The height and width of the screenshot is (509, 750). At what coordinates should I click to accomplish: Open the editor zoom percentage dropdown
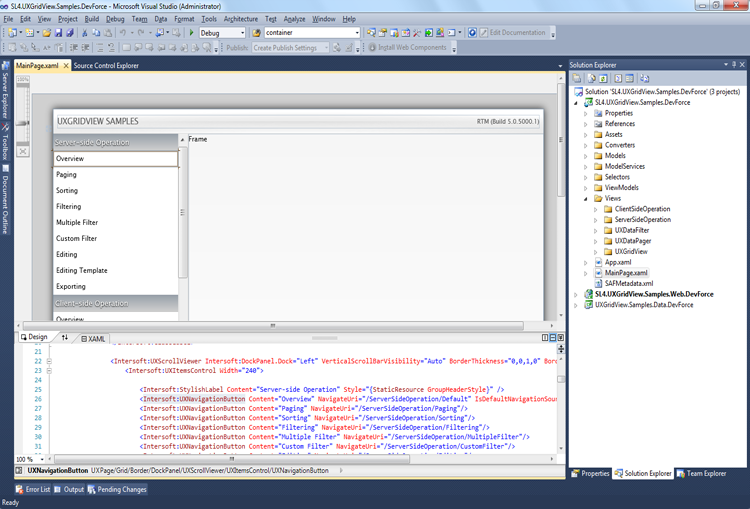coord(42,459)
